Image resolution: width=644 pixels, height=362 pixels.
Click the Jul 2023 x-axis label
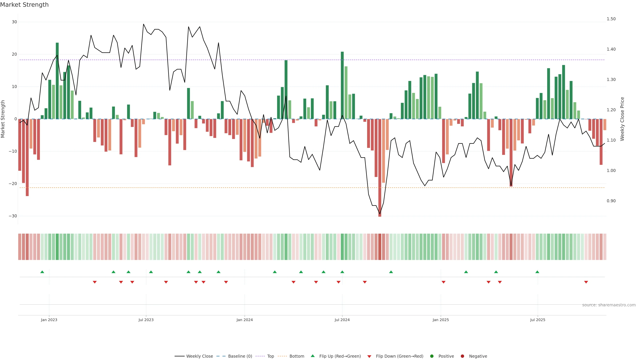click(146, 320)
